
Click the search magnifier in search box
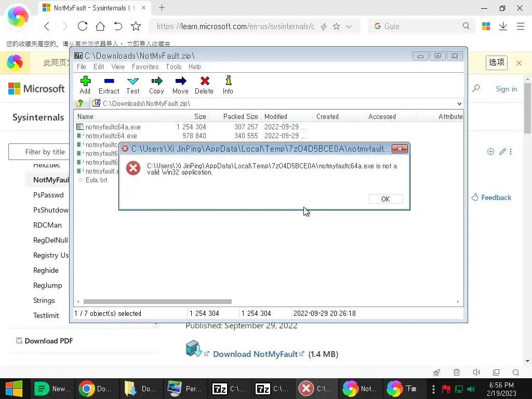point(466,26)
